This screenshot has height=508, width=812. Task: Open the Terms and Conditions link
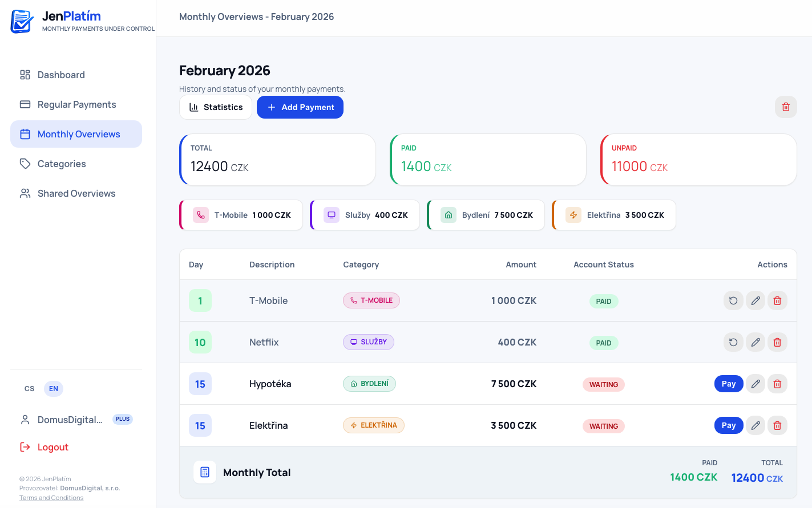(51, 498)
